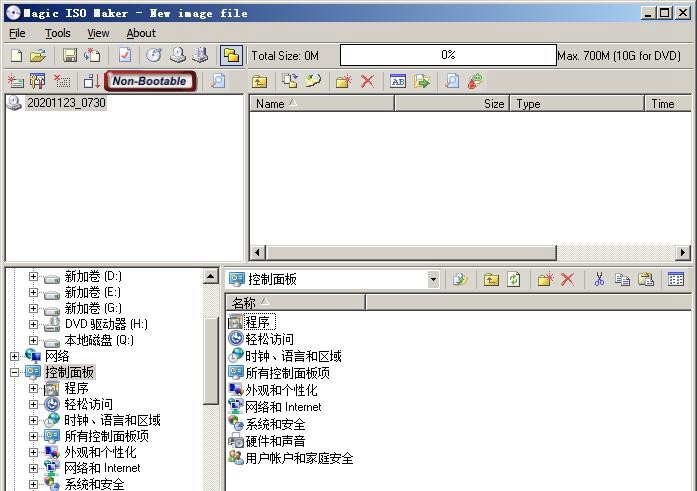Screen dimensions: 697x491
Task: Select 用户帐户和家庭安全 in the file list
Action: point(291,458)
